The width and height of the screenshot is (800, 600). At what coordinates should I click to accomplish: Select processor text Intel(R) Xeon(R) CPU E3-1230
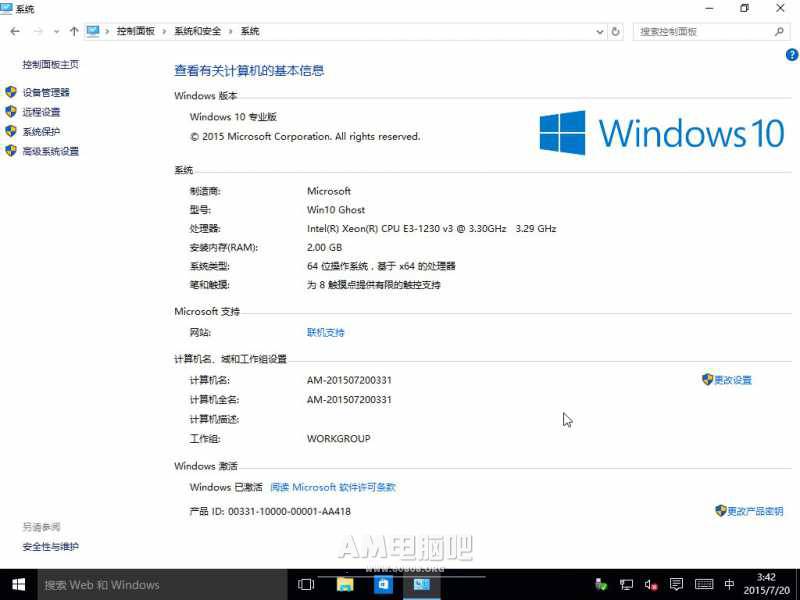[x=373, y=229]
